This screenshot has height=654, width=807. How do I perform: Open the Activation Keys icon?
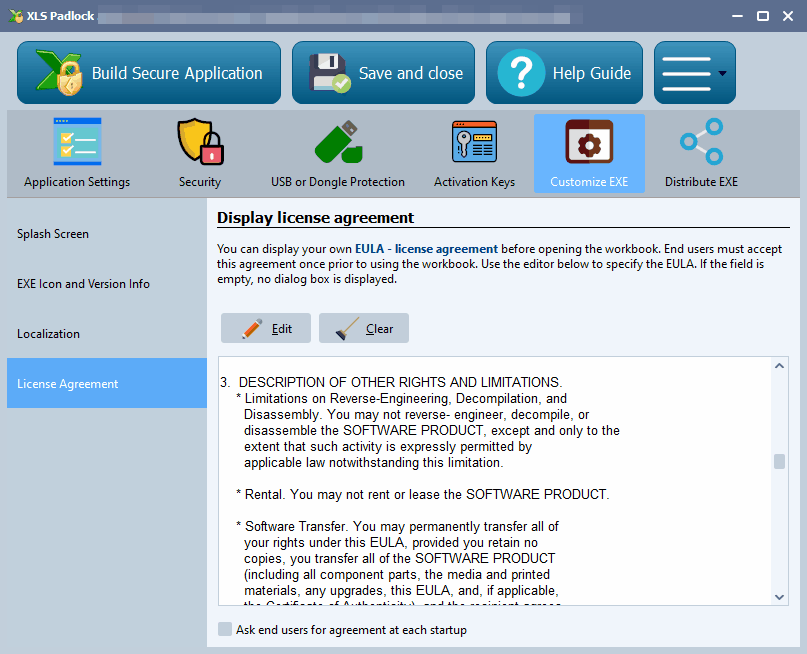coord(474,142)
